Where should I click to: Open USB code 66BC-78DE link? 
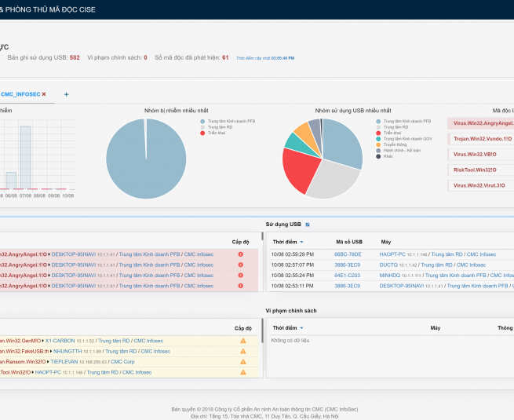point(348,254)
